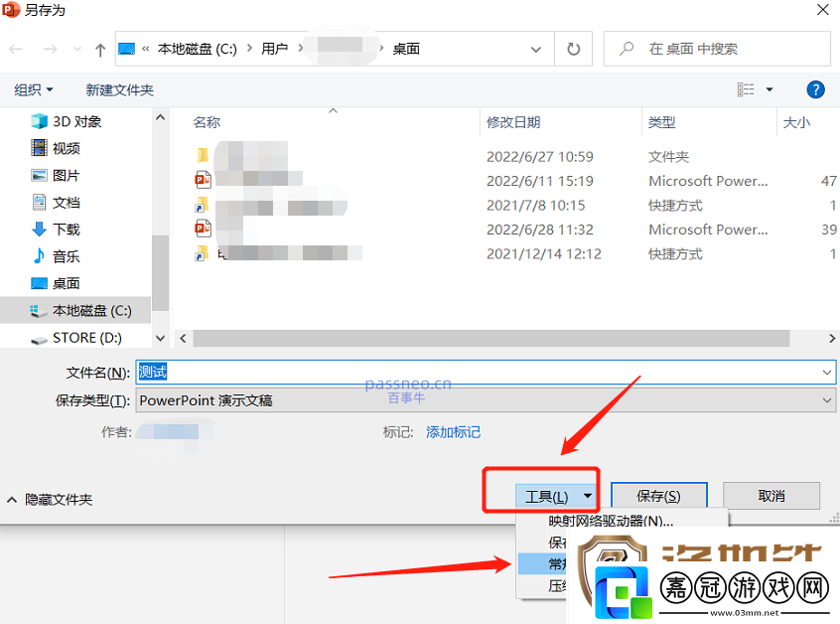The image size is (840, 624).
Task: Go up one folder level
Action: click(100, 50)
